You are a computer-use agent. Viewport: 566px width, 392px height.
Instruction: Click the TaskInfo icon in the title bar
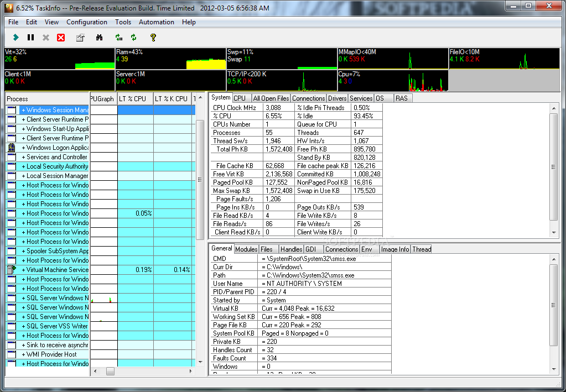point(8,8)
